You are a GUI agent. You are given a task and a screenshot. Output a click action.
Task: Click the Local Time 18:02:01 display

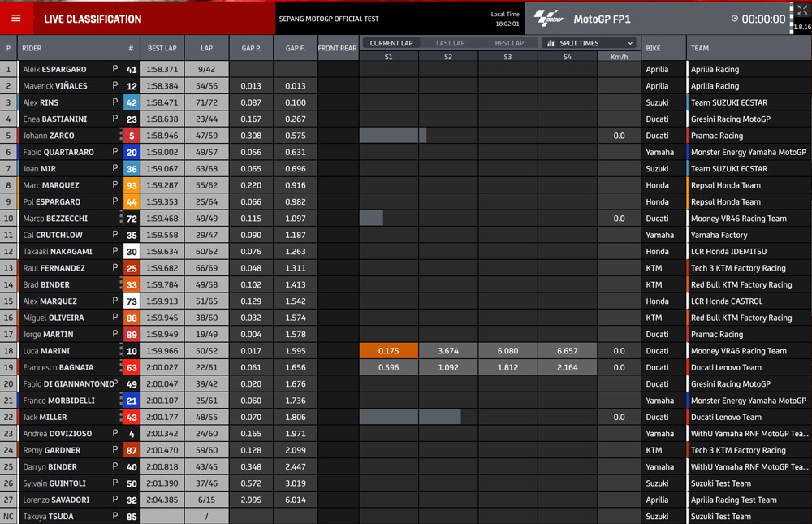click(x=505, y=19)
